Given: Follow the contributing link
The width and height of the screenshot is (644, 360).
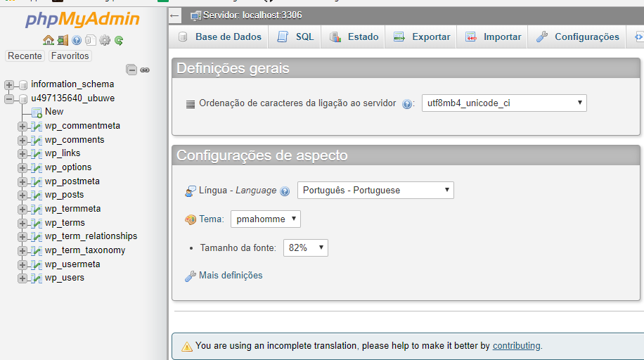Looking at the screenshot, I should tap(516, 346).
